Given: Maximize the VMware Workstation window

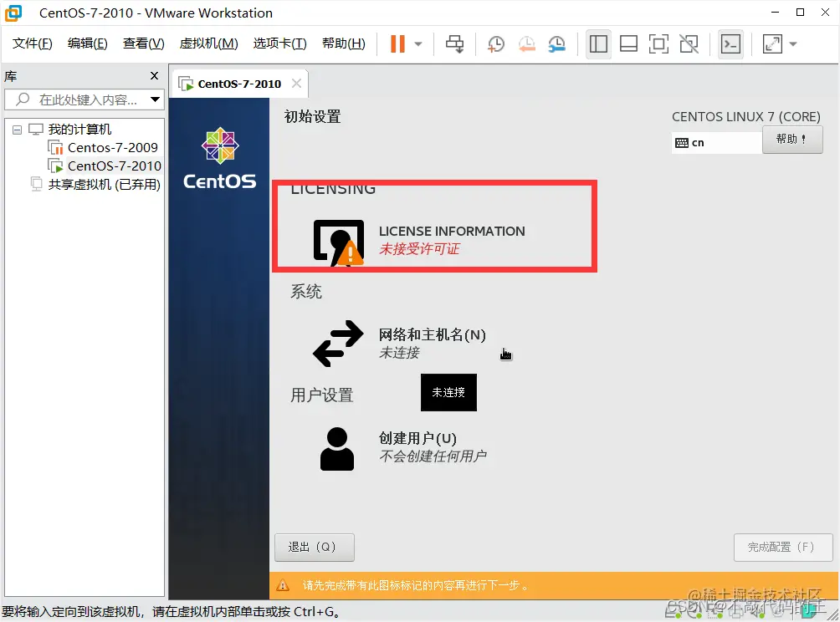Looking at the screenshot, I should tap(800, 13).
